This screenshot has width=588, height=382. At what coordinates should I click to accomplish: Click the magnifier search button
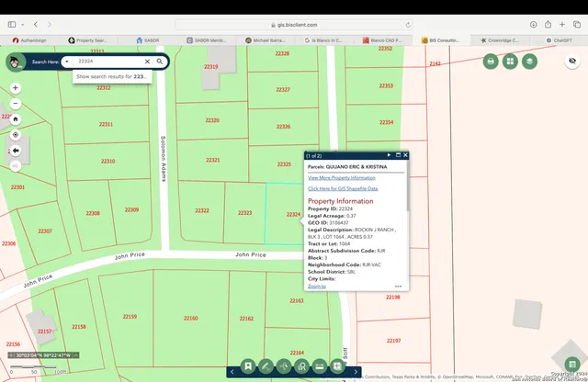point(160,62)
